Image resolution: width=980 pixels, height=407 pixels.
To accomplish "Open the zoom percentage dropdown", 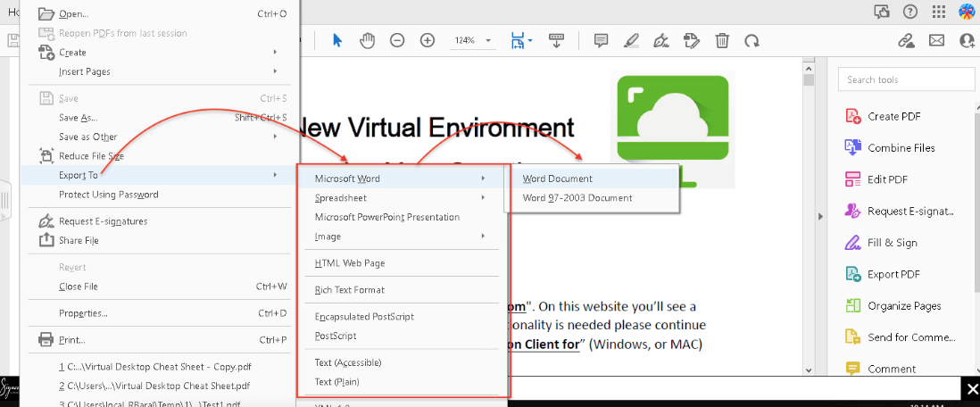I will tap(488, 41).
